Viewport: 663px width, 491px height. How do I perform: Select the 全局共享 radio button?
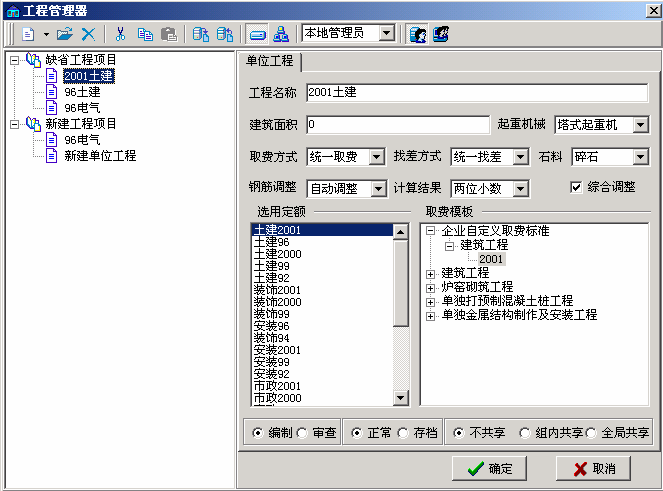click(591, 433)
